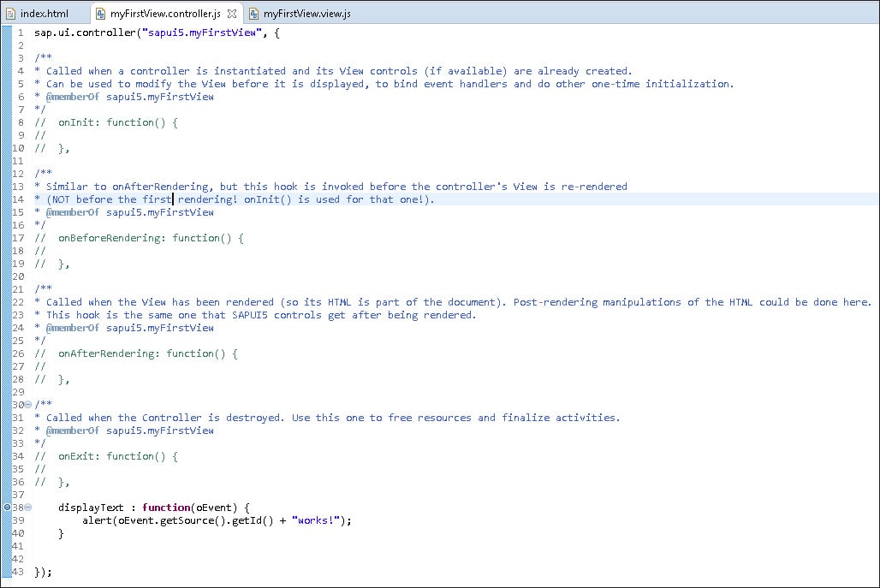
Task: Click the HTML file icon on index.html tab
Action: tap(10, 13)
